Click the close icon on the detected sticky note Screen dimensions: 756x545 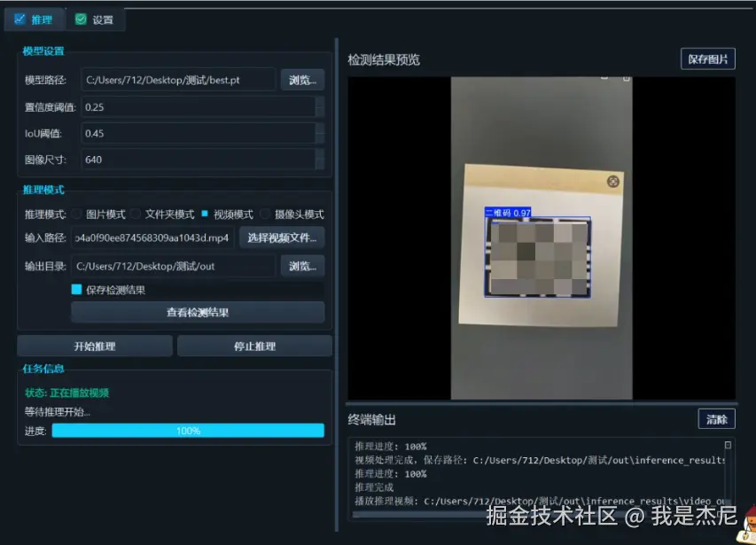click(x=612, y=182)
